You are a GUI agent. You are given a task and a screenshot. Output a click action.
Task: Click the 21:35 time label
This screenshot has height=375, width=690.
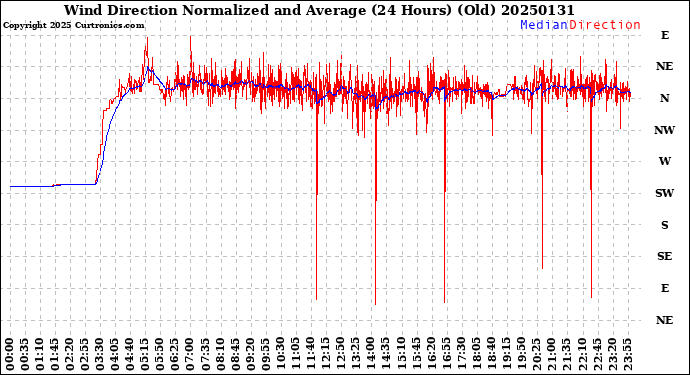click(567, 355)
